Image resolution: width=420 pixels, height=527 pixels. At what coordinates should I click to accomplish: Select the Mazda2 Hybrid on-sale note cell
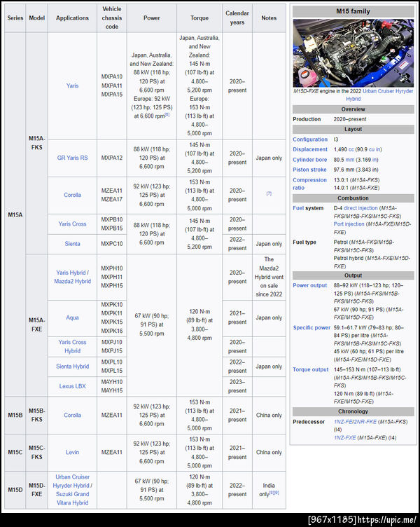(269, 277)
